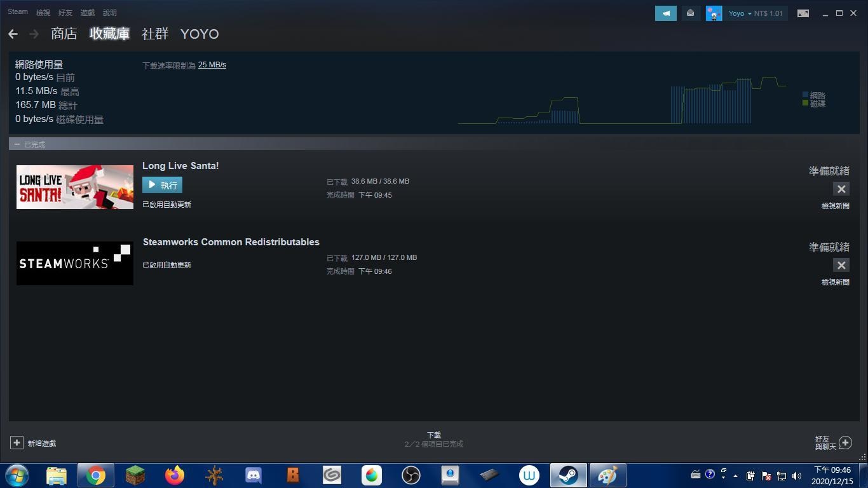Open Firefox from the taskbar
This screenshot has height=488, width=868.
[175, 475]
